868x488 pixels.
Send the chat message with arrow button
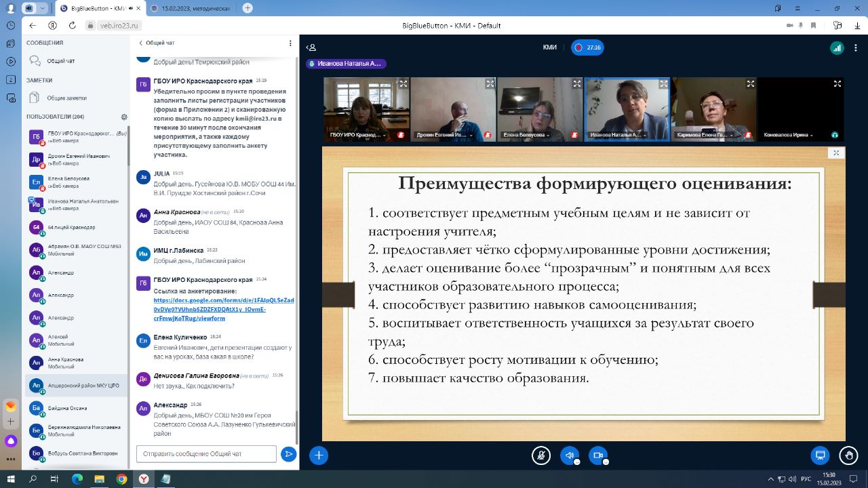point(289,454)
